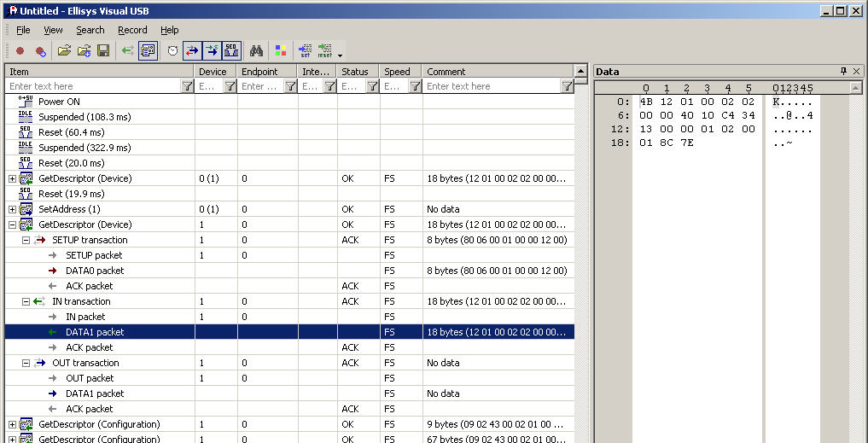Open the View menu
The width and height of the screenshot is (868, 443).
pyautogui.click(x=53, y=30)
